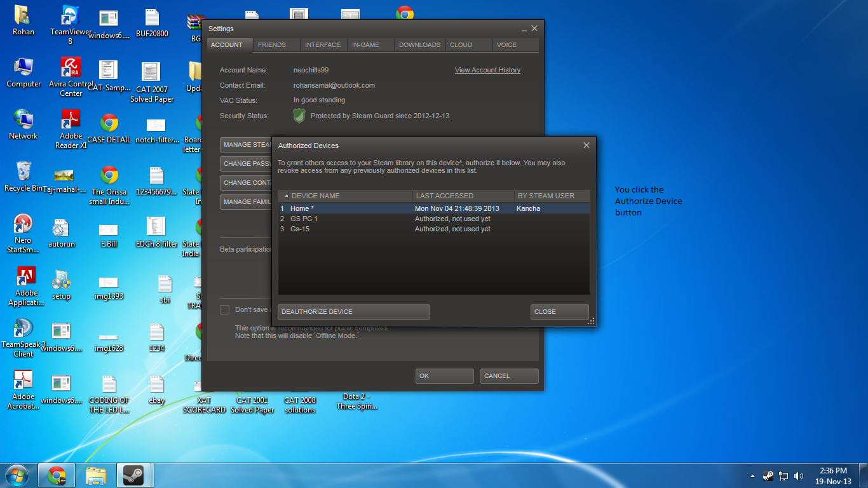Viewport: 868px width, 488px height.
Task: Click the DEAUTHORIZE DEVICE button
Action: click(x=353, y=311)
